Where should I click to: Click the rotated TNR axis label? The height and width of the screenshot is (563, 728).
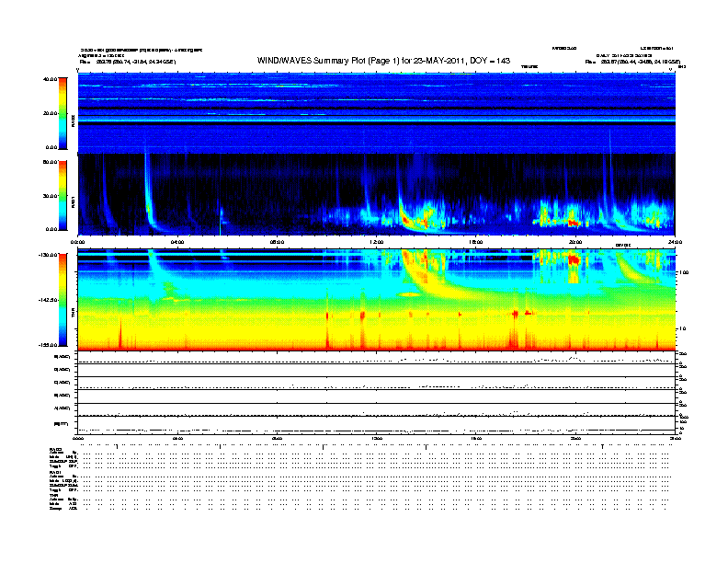tap(73, 315)
